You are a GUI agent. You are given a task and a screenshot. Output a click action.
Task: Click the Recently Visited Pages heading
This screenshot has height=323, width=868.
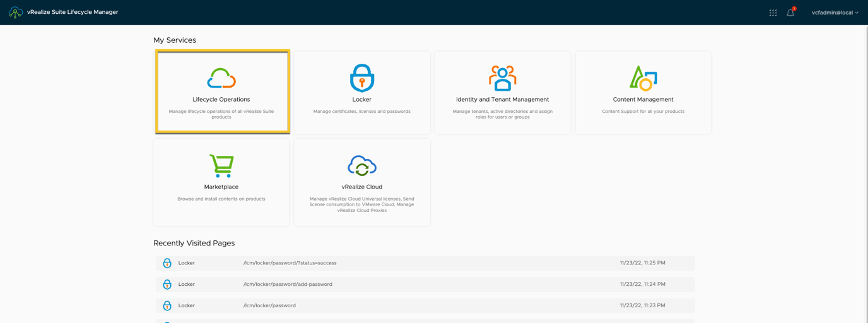pos(194,244)
